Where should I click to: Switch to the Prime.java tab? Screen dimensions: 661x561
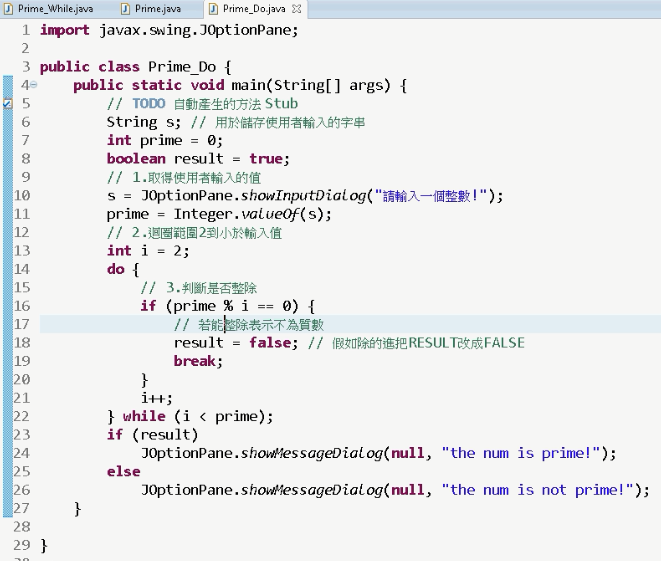coord(152,9)
